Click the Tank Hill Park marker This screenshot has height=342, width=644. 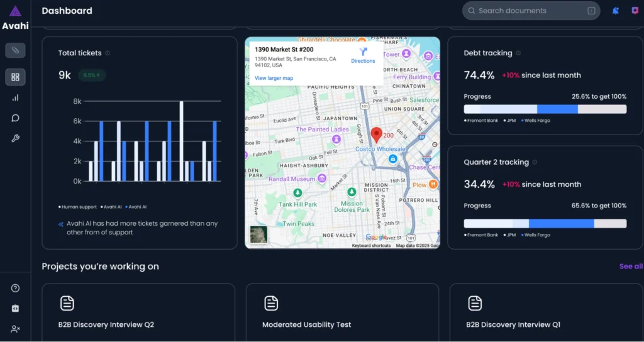[x=297, y=192]
